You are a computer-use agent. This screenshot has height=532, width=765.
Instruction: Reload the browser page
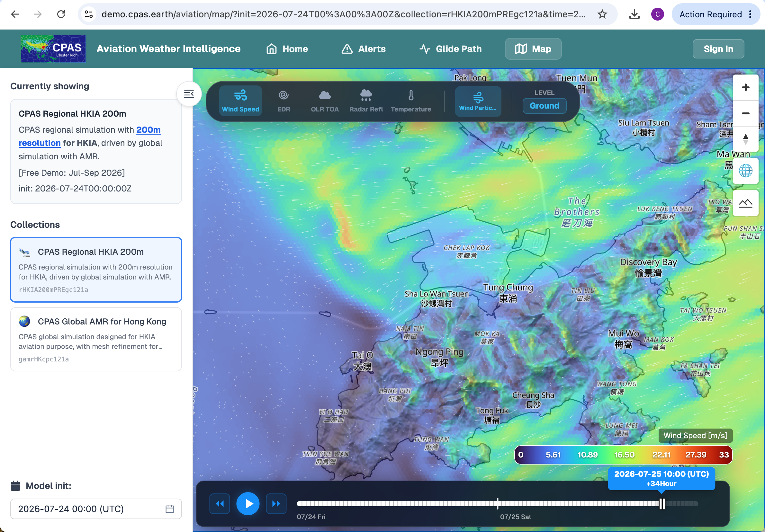coord(61,14)
